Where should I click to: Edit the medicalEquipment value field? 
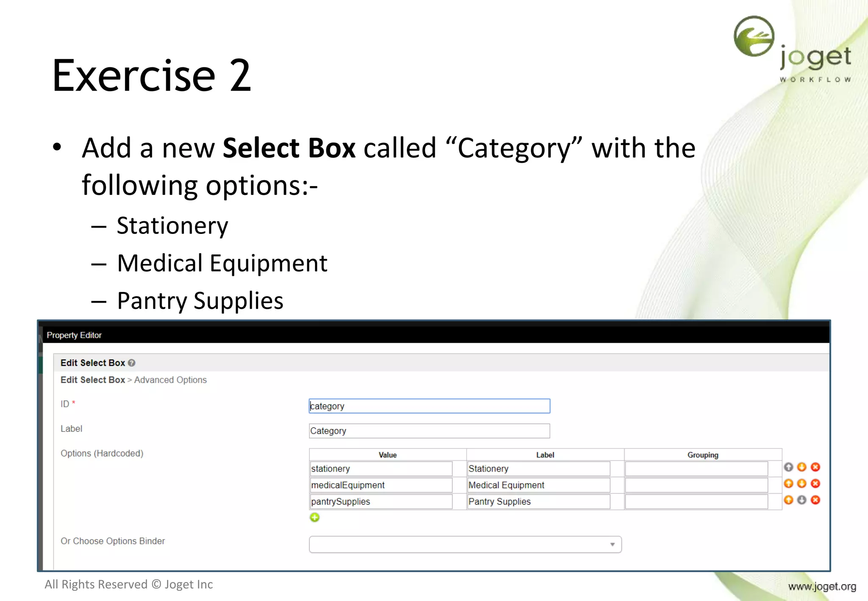click(381, 485)
